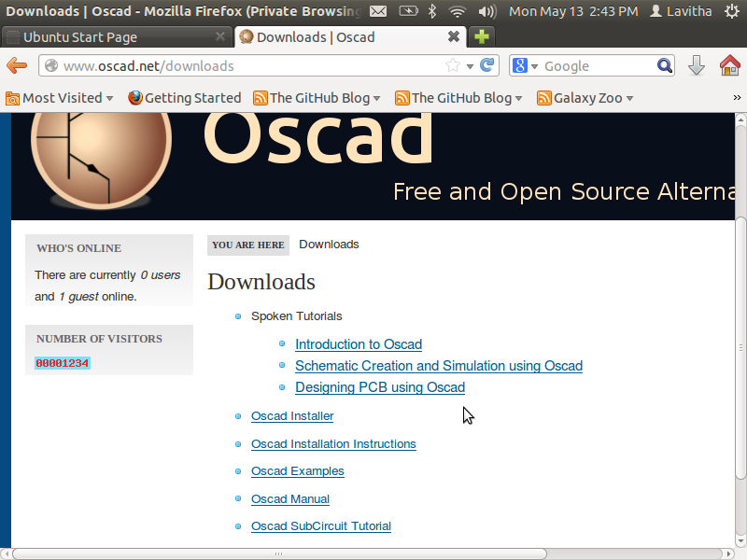The width and height of the screenshot is (747, 560).
Task: Open a new tab with plus button
Action: (482, 36)
